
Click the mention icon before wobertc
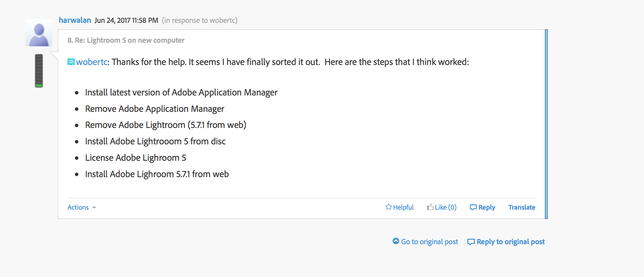click(x=71, y=62)
